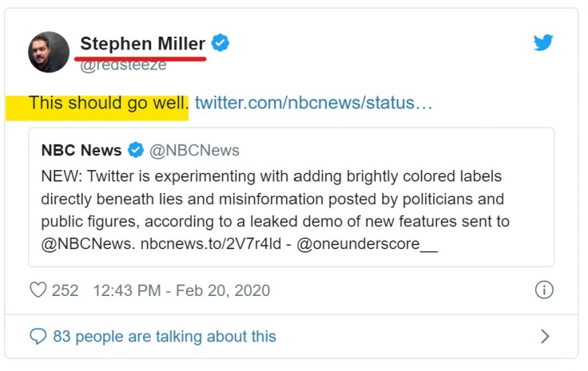
Task: Click Stephen Miller's blue verified badge
Action: (x=220, y=43)
